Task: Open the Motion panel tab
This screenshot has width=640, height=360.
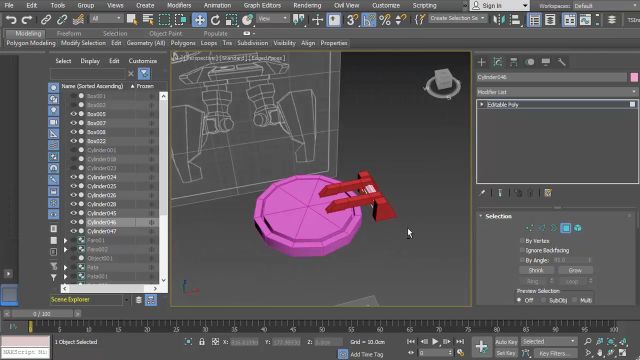Action: pyautogui.click(x=530, y=62)
